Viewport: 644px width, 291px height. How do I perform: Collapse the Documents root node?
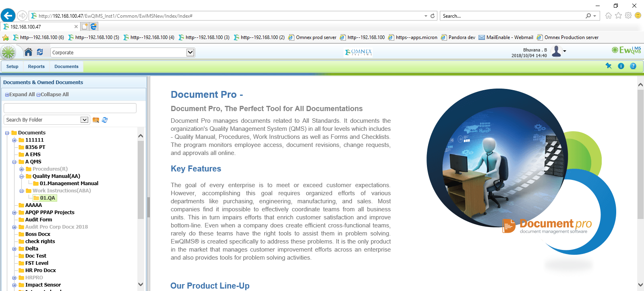point(7,133)
